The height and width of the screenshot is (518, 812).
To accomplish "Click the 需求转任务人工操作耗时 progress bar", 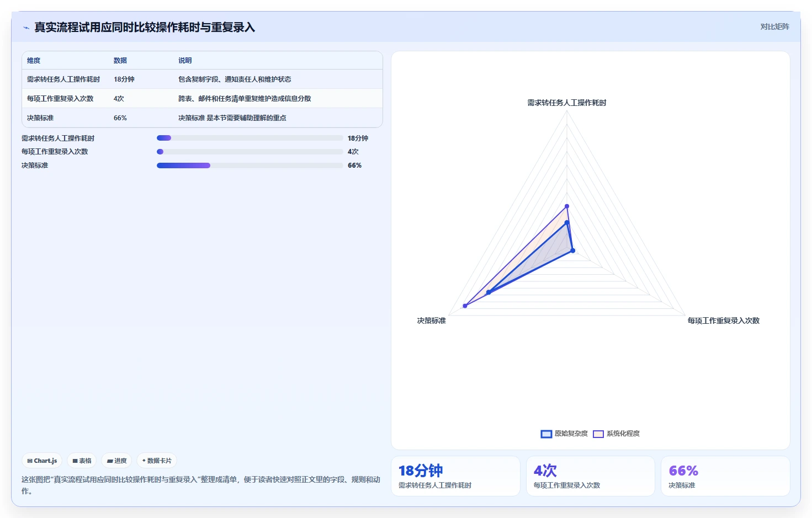I will tap(250, 138).
